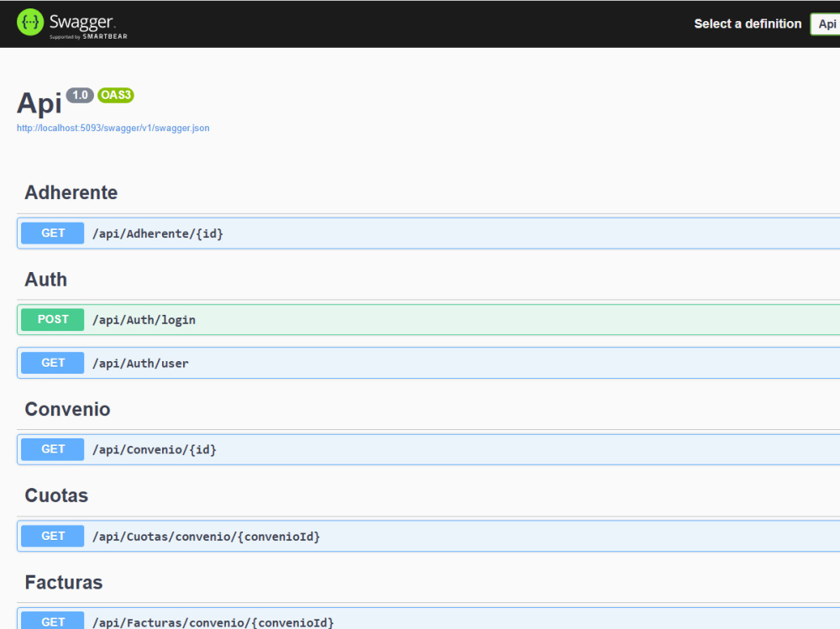The image size is (840, 629).
Task: Click the Swagger logo icon
Action: pyautogui.click(x=30, y=23)
